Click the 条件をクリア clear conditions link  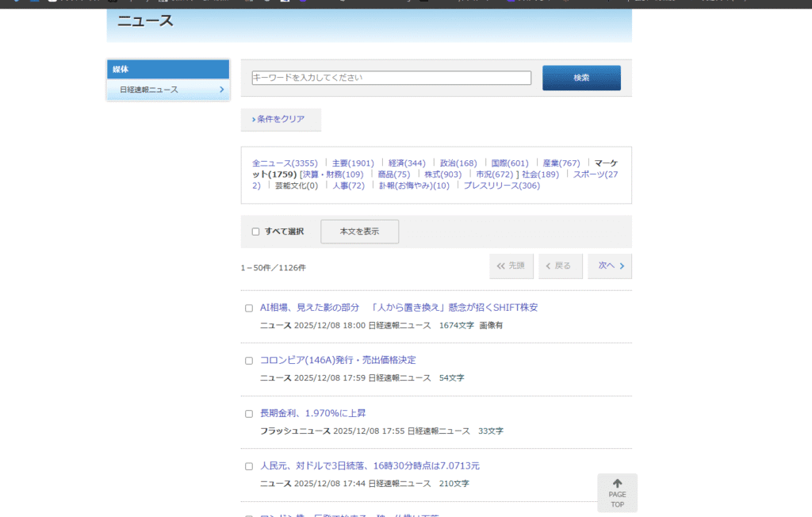pyautogui.click(x=278, y=119)
